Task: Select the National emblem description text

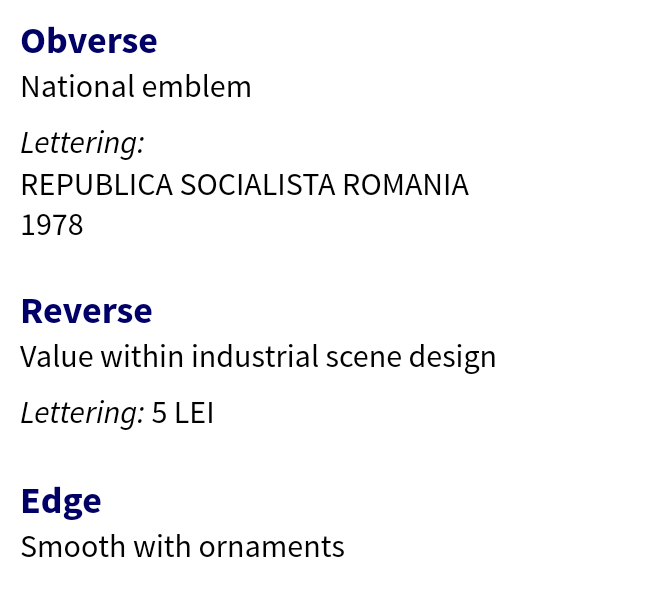Action: [x=136, y=87]
